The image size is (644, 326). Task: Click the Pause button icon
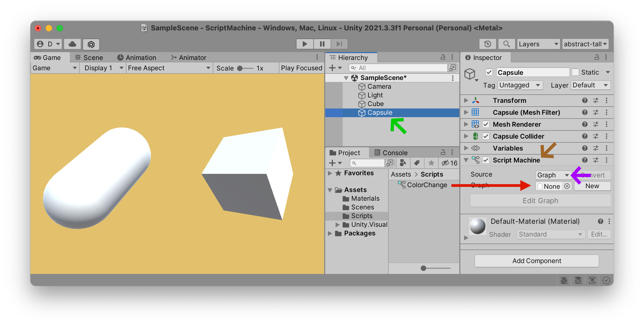coord(322,44)
